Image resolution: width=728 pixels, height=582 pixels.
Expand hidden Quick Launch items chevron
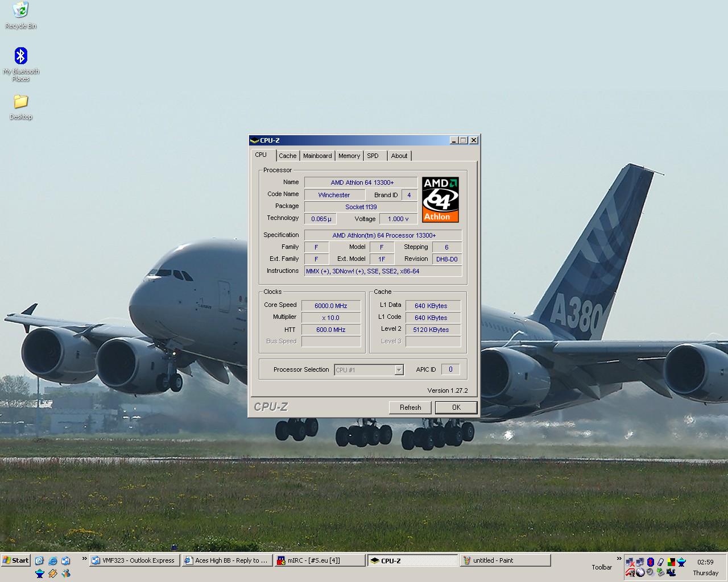85,559
